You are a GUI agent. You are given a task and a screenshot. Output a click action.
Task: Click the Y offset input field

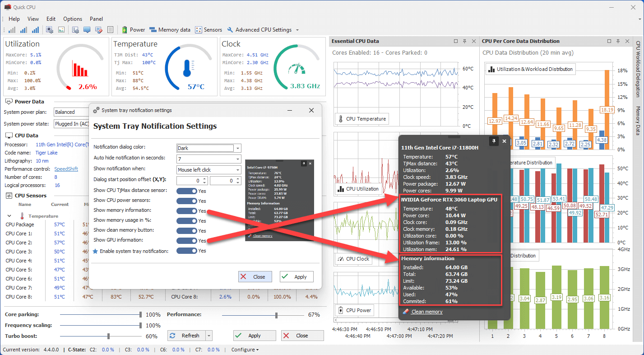coord(225,181)
